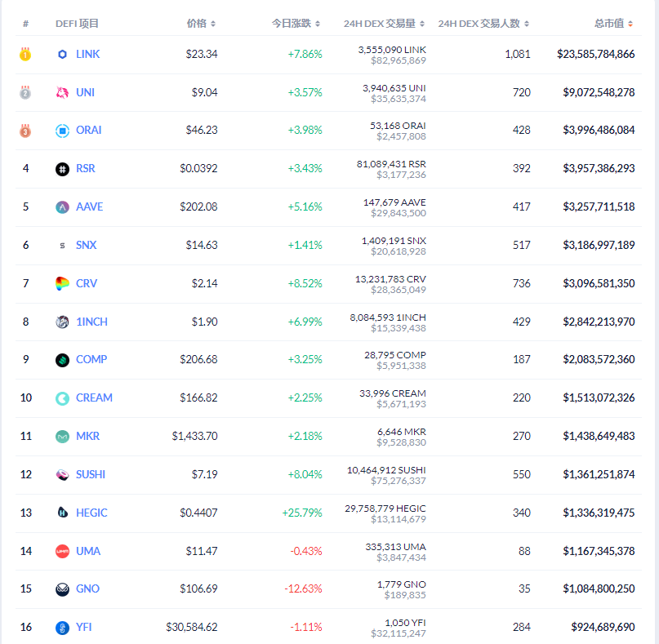Screen dimensions: 659x644
Task: Click the HEGIC token logo icon
Action: click(62, 513)
